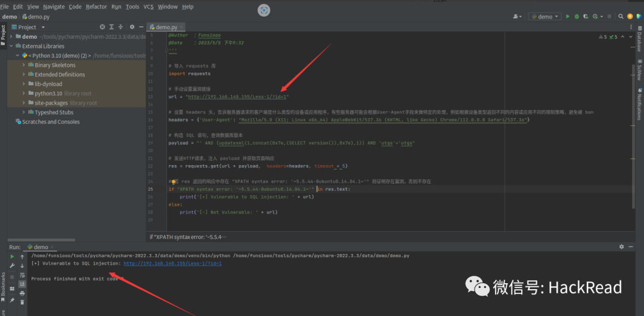Select Scratches and Consoles item
Viewport: 644px width, 316px height.
47,122
